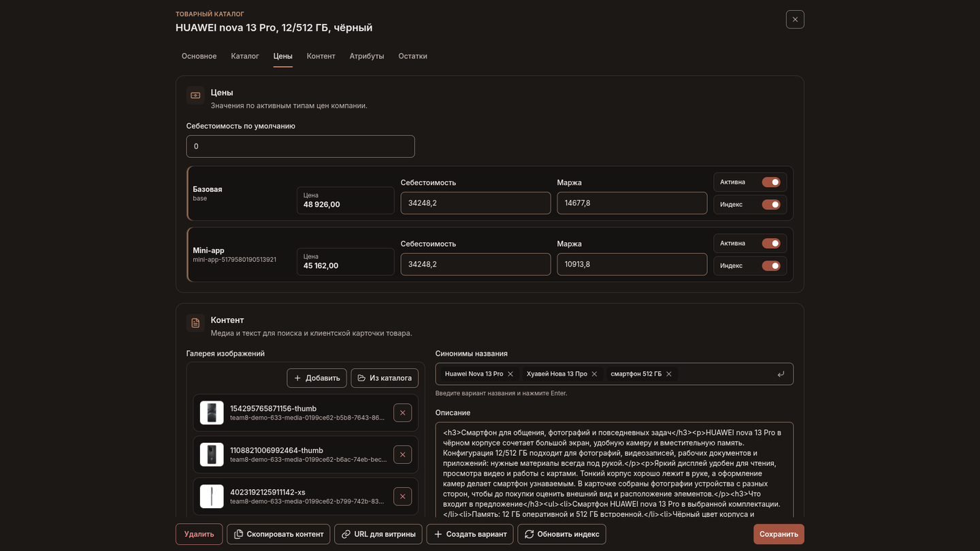The width and height of the screenshot is (980, 551).
Task: Toggle Активна switch for Базовая price
Action: tap(771, 182)
